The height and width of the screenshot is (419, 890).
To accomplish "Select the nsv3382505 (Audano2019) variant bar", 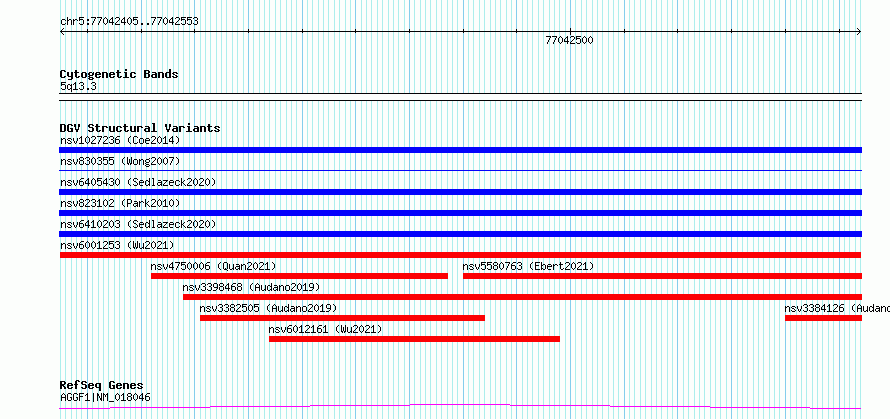I will 342,318.
